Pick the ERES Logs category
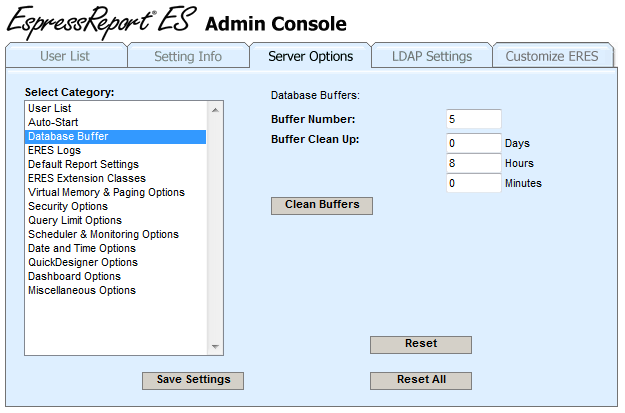Image resolution: width=625 pixels, height=413 pixels. [116, 150]
